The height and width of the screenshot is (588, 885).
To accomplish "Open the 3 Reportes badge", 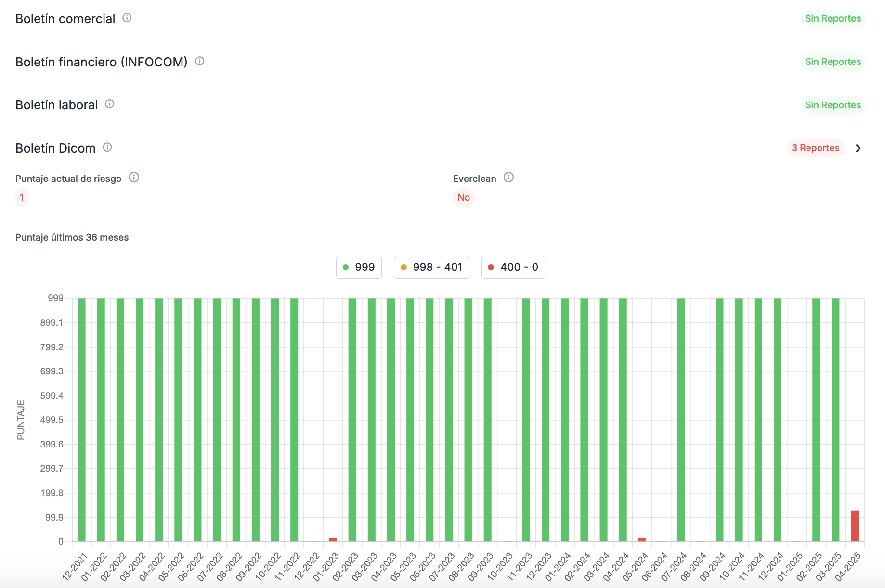I will tap(816, 148).
